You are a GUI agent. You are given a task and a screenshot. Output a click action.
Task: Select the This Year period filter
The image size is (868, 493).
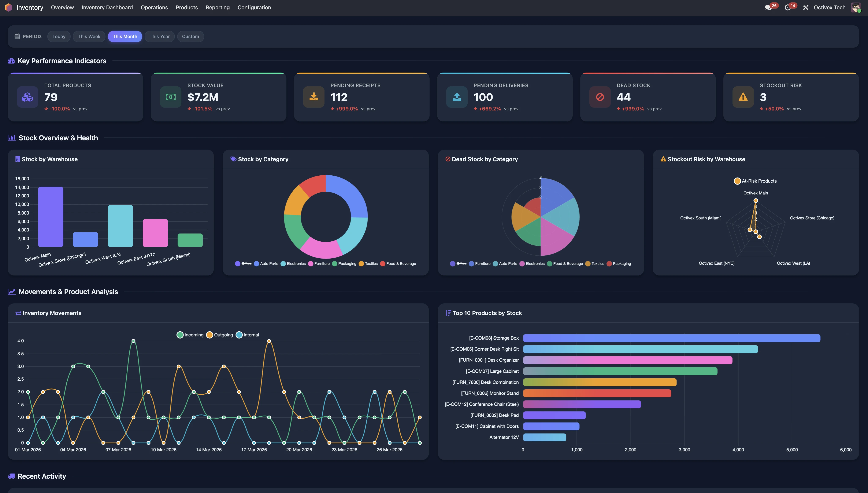[x=160, y=37]
